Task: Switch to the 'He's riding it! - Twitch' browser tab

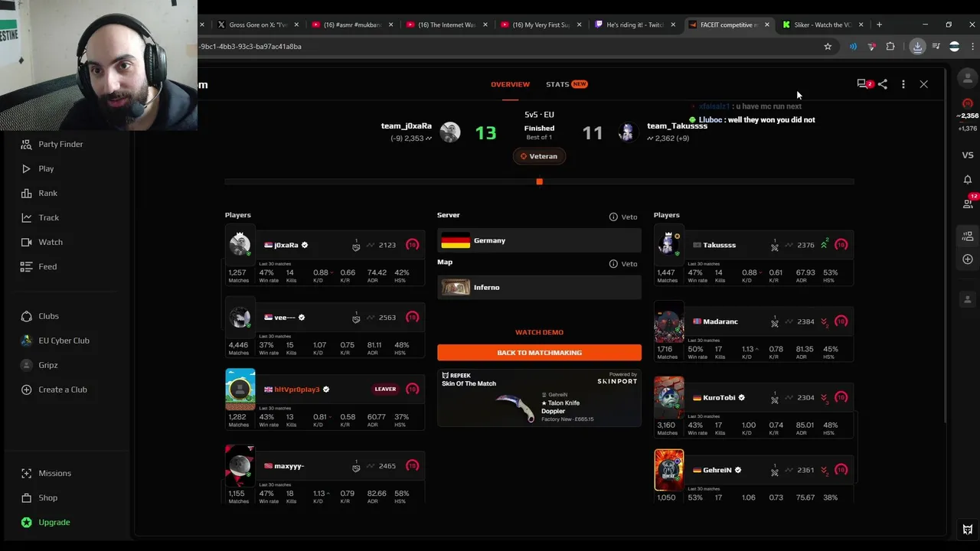Action: 635,24
